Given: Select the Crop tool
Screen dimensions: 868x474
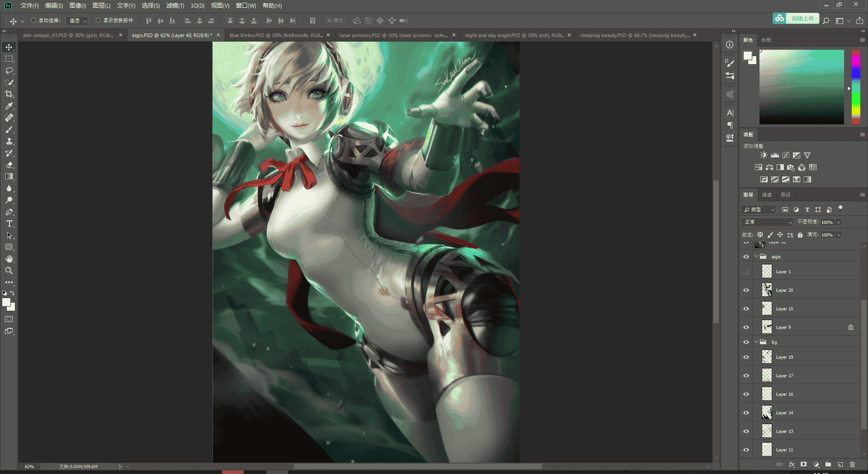Looking at the screenshot, I should click(9, 94).
